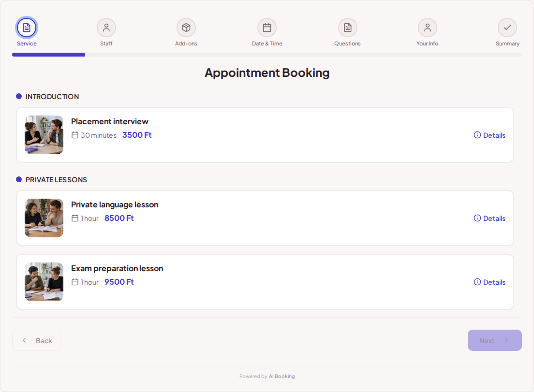Select the Date & Time calendar icon

point(267,28)
